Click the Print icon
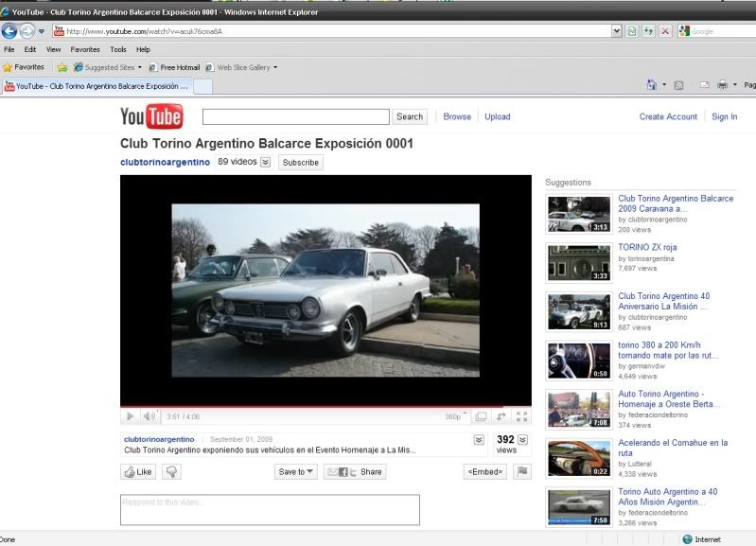The height and width of the screenshot is (546, 756). [722, 85]
